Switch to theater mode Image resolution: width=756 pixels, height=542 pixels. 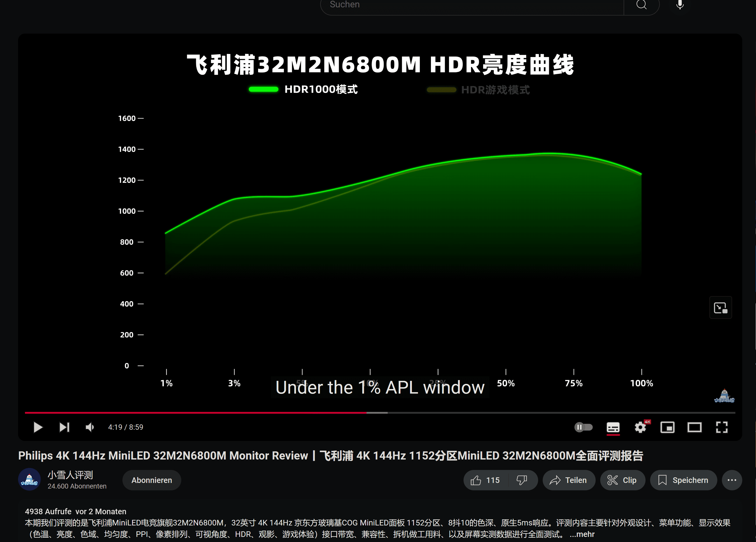[x=695, y=427]
